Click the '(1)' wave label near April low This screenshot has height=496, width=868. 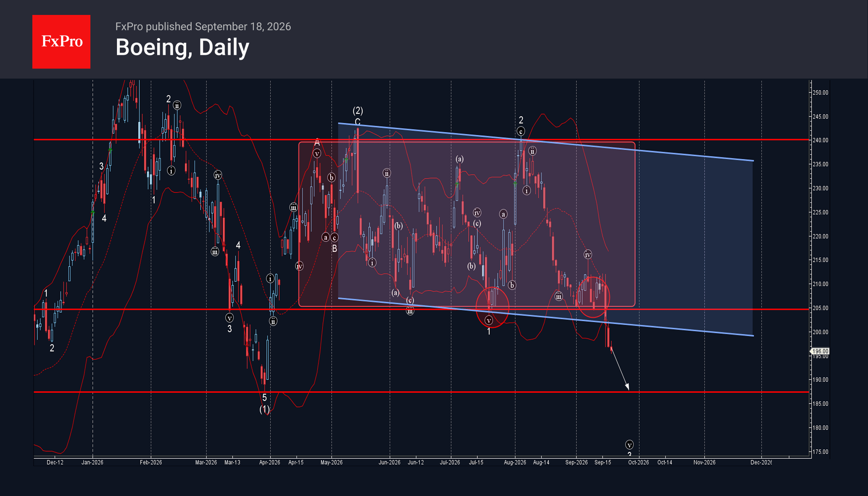pyautogui.click(x=265, y=410)
